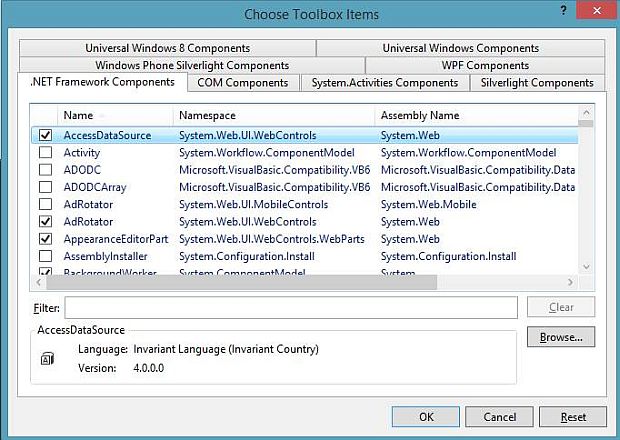Tick the ADODCArray checkbox

(45, 187)
